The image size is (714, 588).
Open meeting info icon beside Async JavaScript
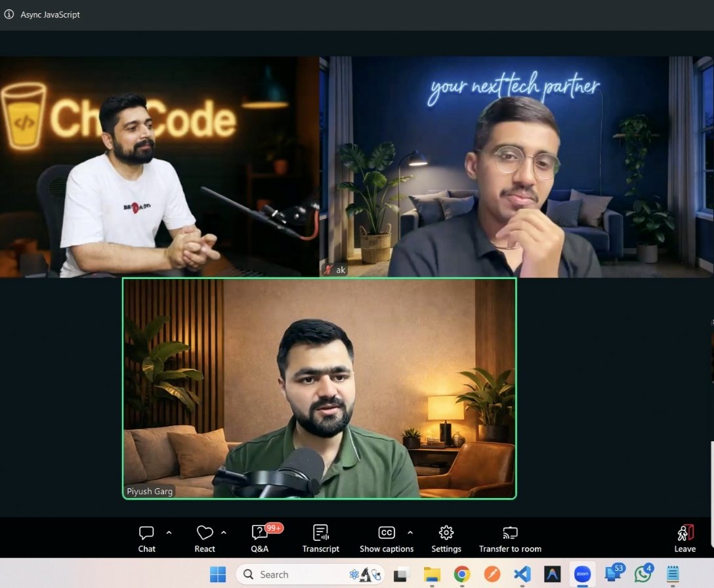[9, 14]
